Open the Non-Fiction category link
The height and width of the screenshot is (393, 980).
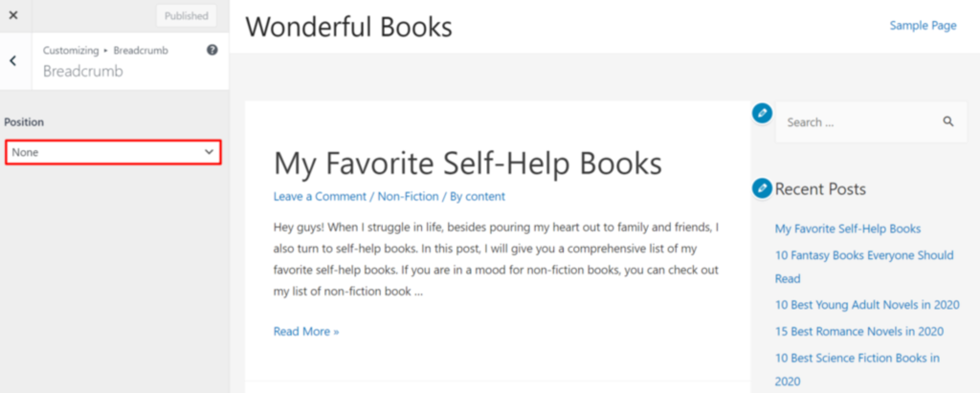[x=408, y=196]
